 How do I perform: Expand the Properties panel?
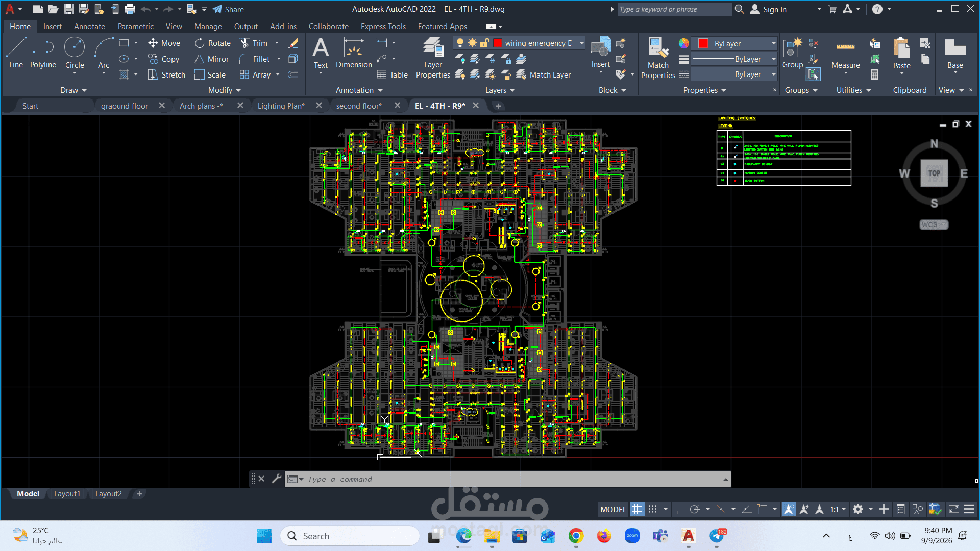[705, 90]
